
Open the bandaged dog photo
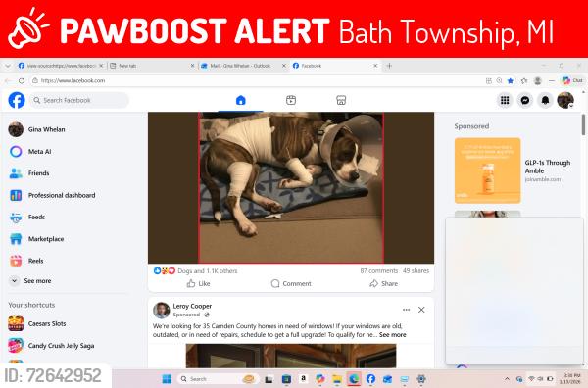291,187
